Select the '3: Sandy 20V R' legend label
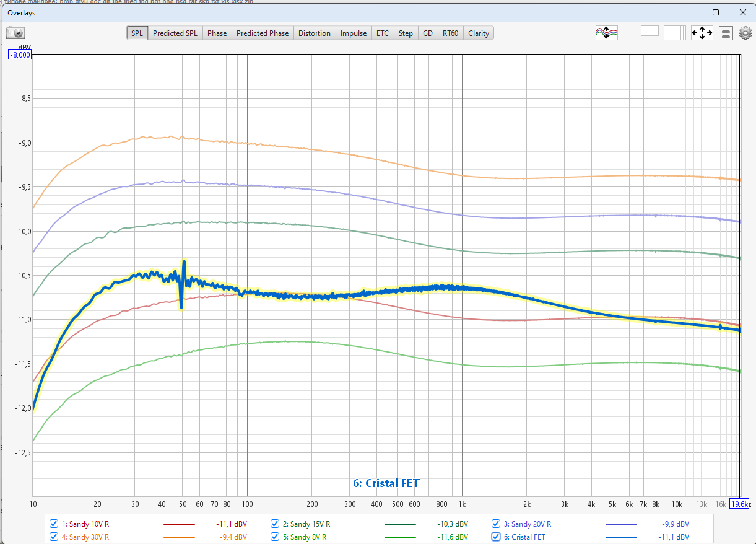The image size is (756, 544). click(x=528, y=524)
